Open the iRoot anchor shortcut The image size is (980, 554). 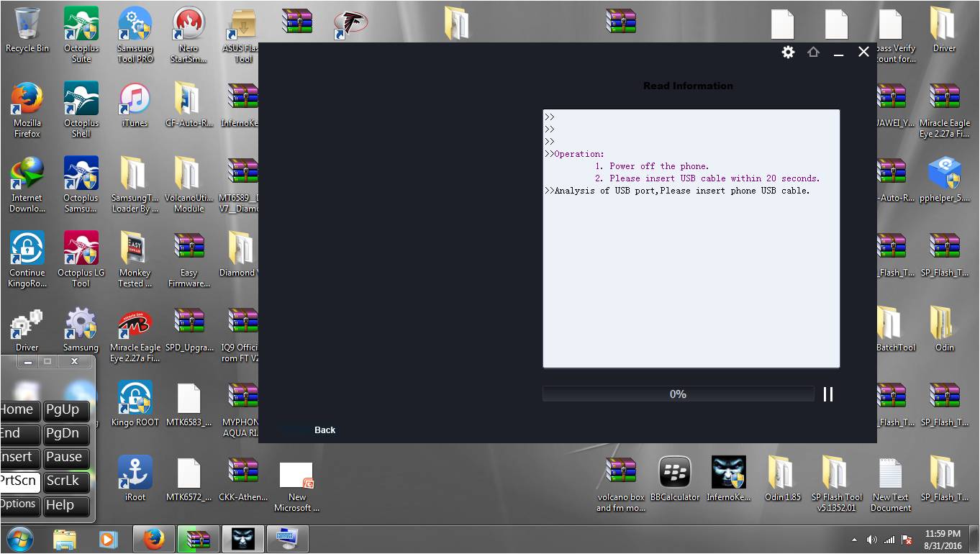[135, 479]
